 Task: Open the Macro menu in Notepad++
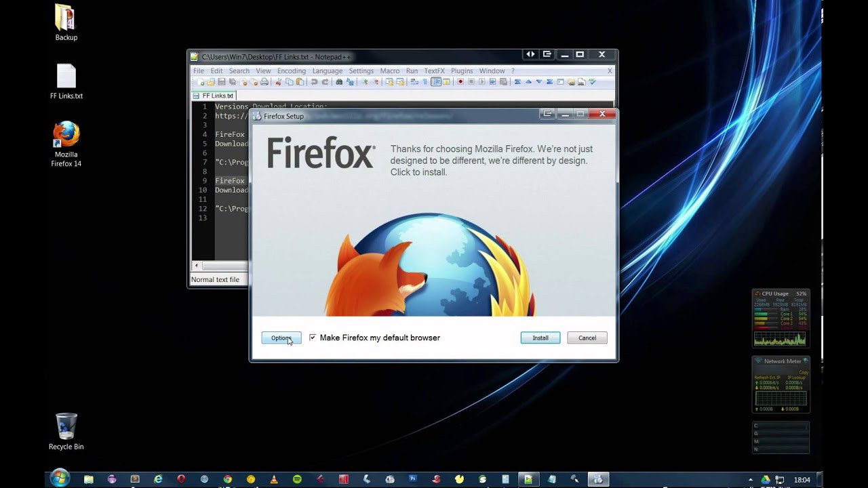pyautogui.click(x=390, y=70)
